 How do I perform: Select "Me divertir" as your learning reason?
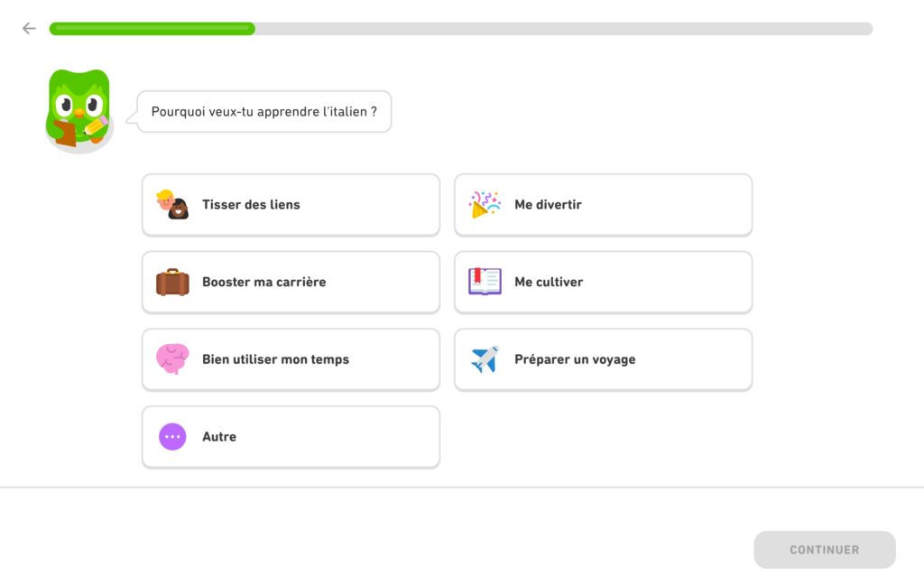pos(603,205)
